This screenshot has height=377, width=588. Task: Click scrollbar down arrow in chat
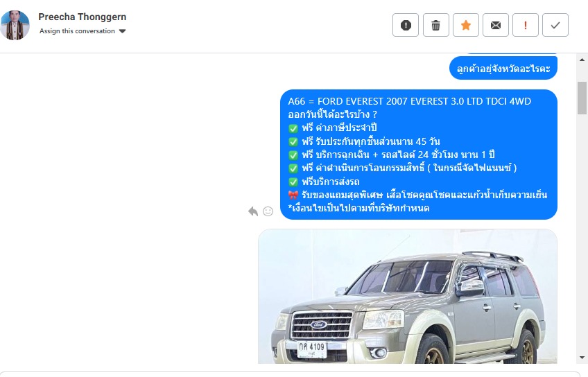pyautogui.click(x=582, y=358)
